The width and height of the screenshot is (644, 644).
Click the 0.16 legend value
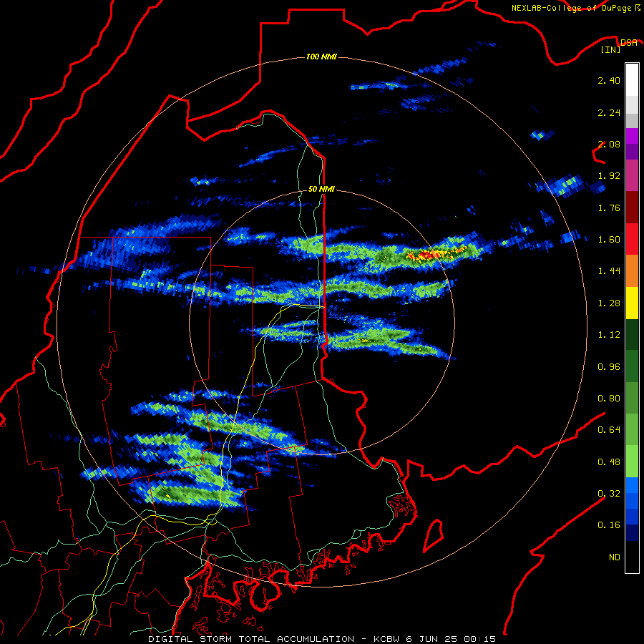tap(609, 525)
